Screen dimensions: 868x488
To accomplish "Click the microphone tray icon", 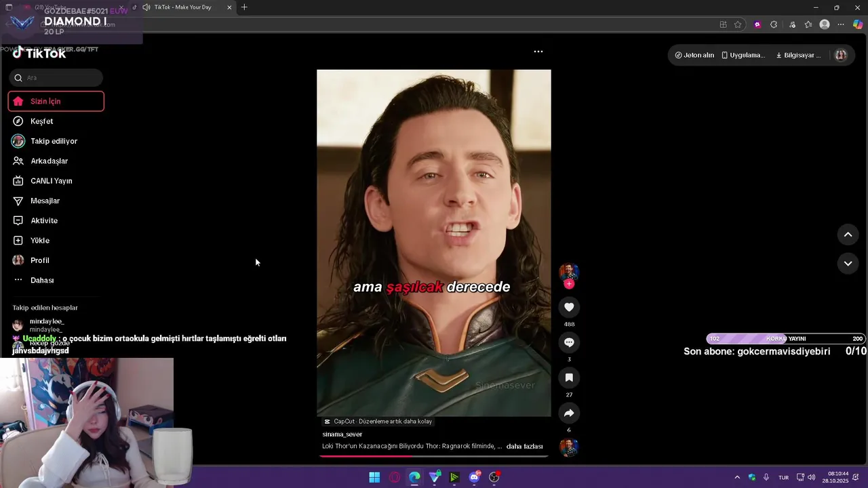I will (x=766, y=477).
